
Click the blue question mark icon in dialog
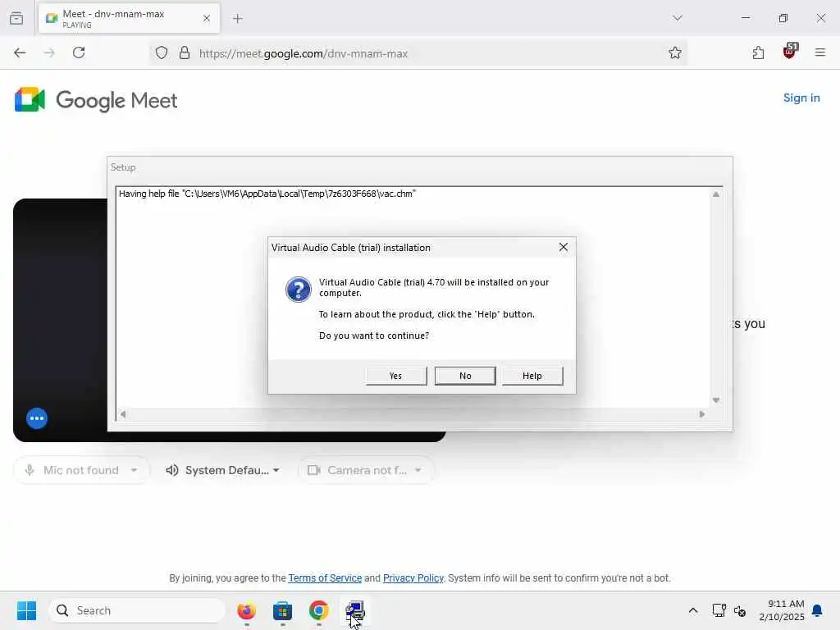coord(299,290)
